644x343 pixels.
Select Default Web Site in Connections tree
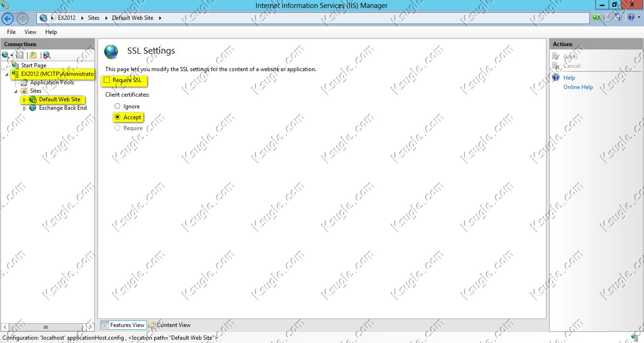(x=60, y=99)
